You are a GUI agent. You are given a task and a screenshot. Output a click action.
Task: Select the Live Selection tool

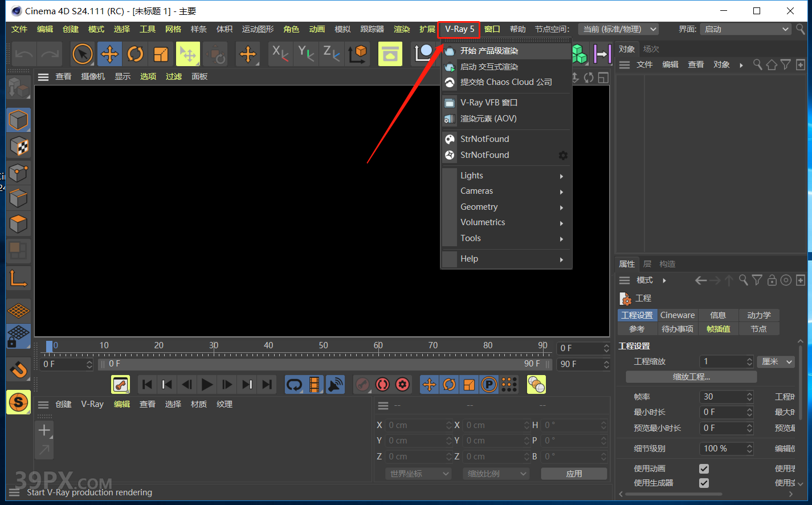tap(83, 54)
